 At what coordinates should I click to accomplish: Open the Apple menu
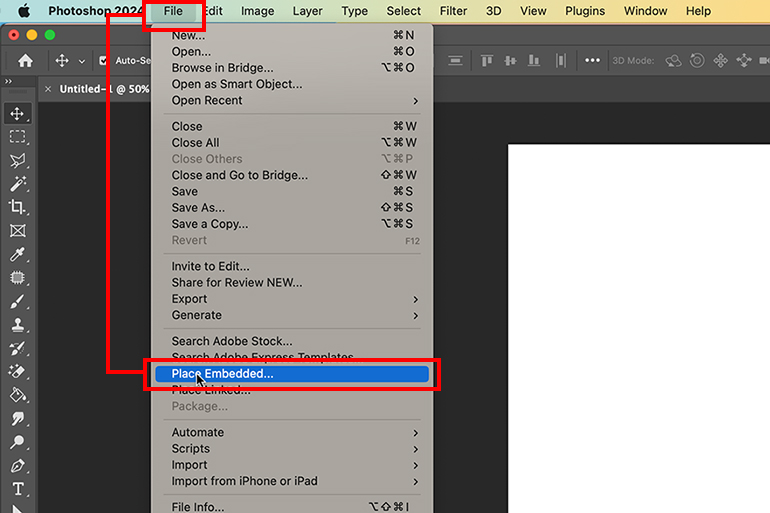[x=24, y=11]
